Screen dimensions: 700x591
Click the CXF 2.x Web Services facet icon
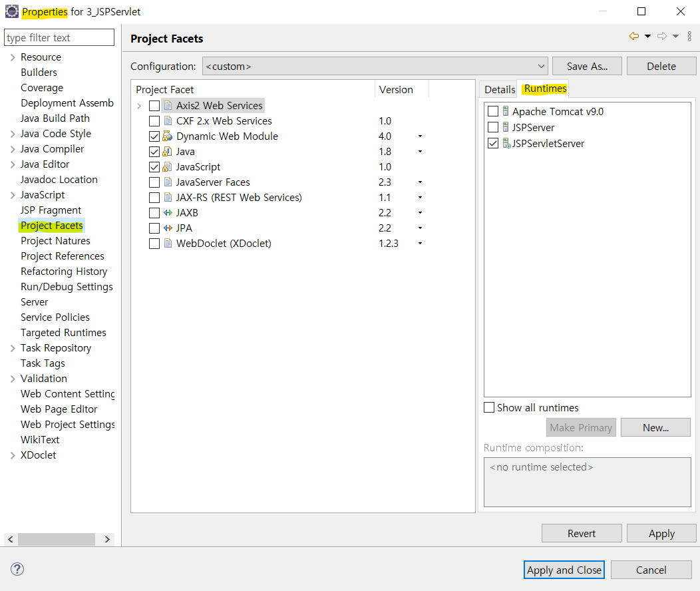pos(168,120)
